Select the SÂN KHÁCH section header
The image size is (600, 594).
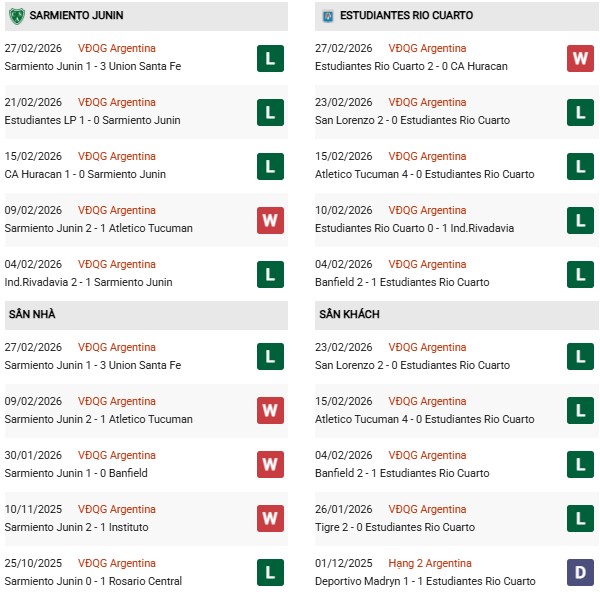[x=349, y=314]
